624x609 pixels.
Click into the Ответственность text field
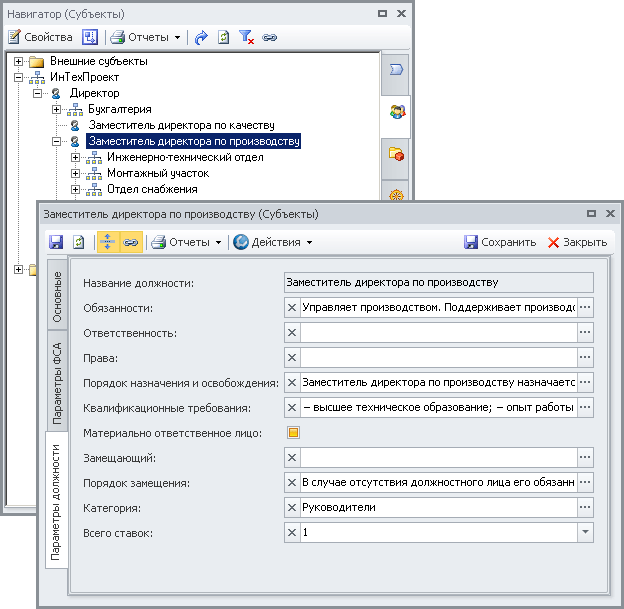pos(438,332)
